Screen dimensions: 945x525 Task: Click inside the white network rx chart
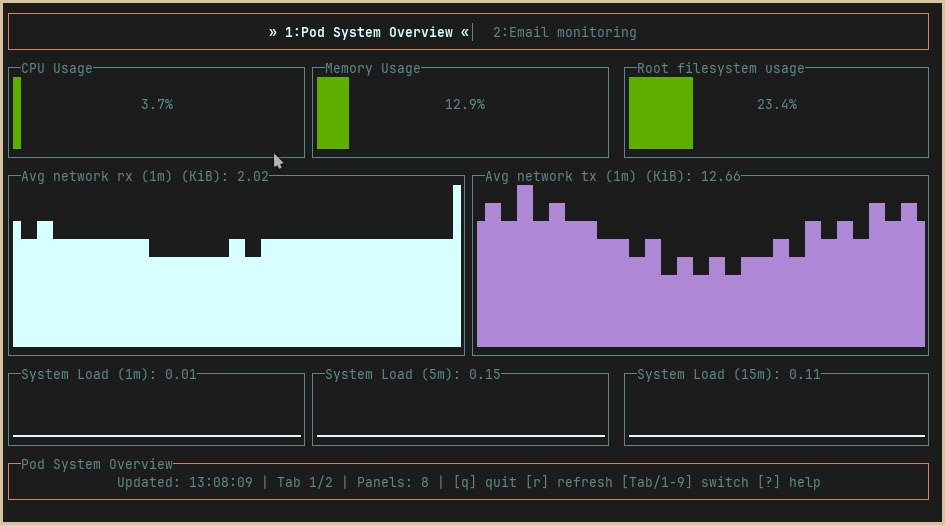click(x=236, y=300)
